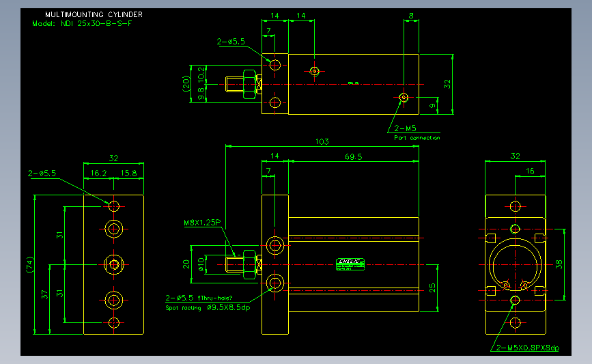
Task: Select the Spot facing ø9.5X8.5dp note
Action: tap(208, 308)
